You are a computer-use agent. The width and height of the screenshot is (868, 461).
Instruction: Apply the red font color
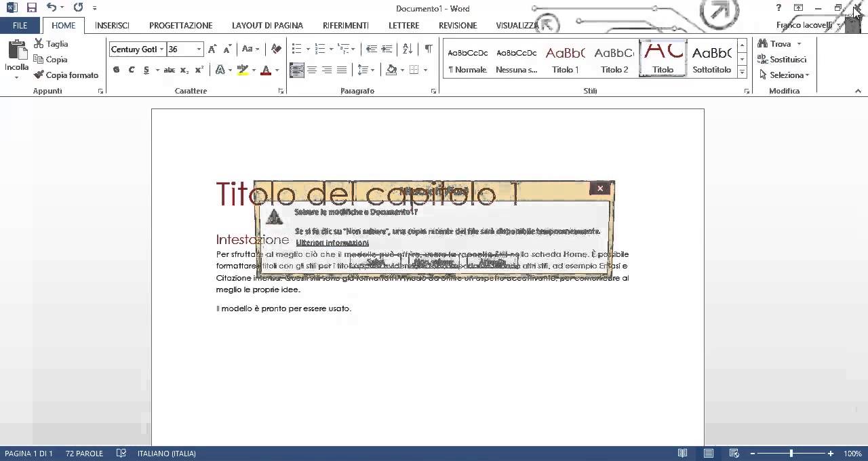point(266,70)
